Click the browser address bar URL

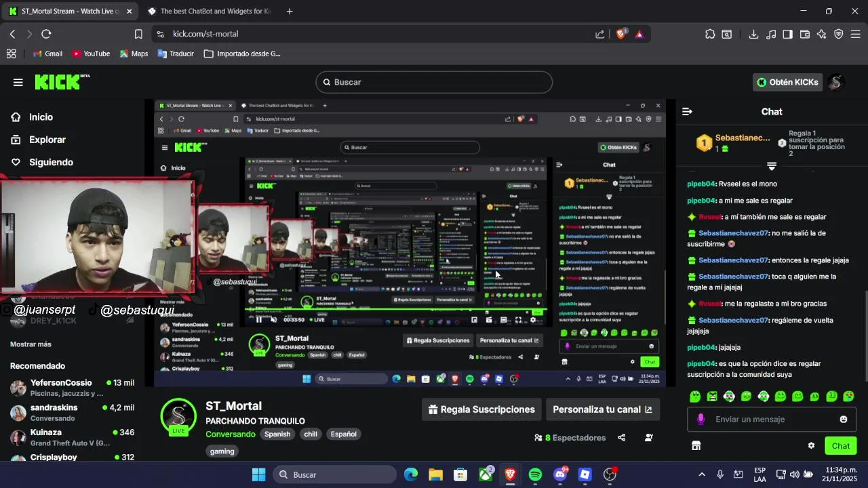tap(205, 34)
